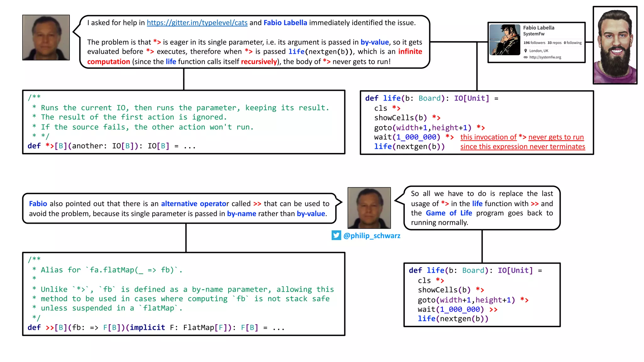Click Fabio Labella's comic-style profile avatar
The height and width of the screenshot is (362, 644).
tap(505, 40)
